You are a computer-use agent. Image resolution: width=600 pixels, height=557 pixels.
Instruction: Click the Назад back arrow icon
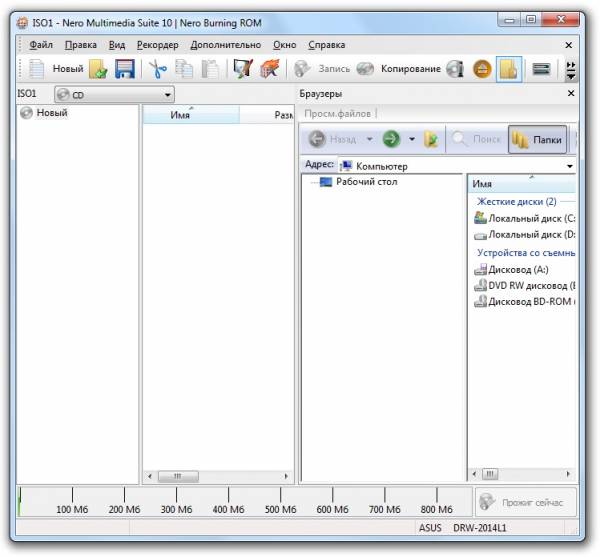(317, 139)
